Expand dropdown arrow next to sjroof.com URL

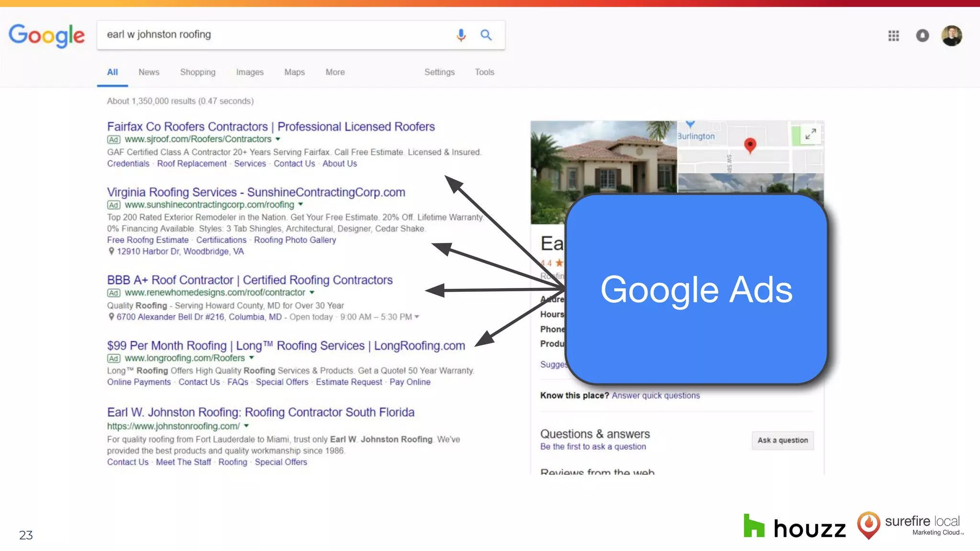(278, 139)
